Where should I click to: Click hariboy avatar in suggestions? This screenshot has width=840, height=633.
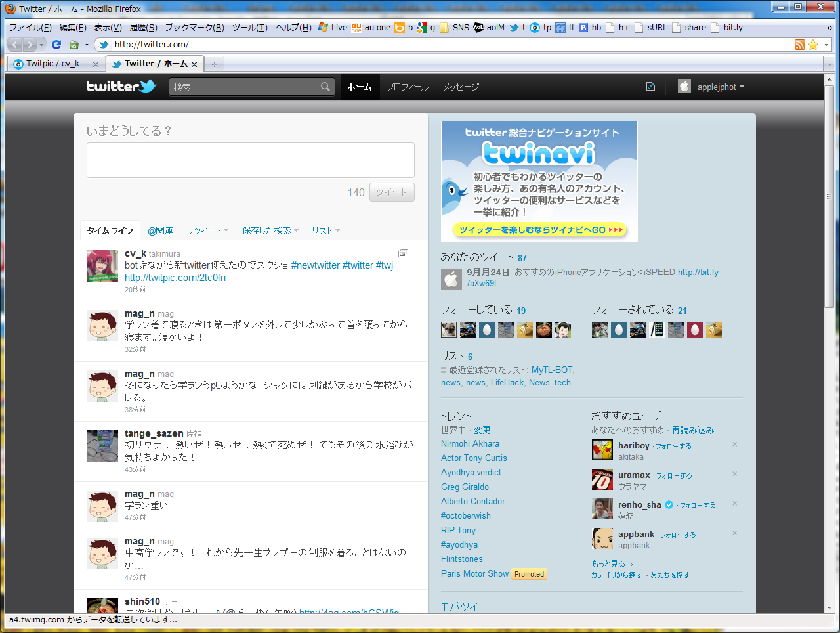[602, 450]
